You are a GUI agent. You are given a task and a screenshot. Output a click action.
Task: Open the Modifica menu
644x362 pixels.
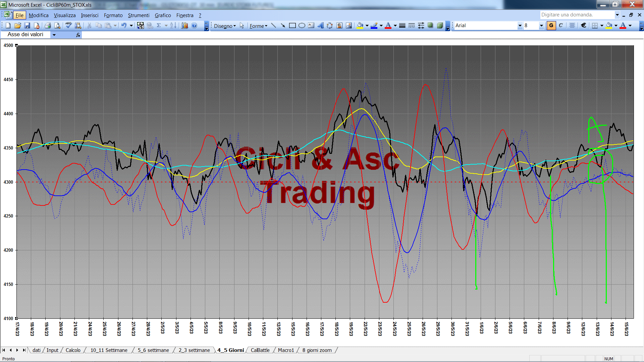pyautogui.click(x=39, y=15)
